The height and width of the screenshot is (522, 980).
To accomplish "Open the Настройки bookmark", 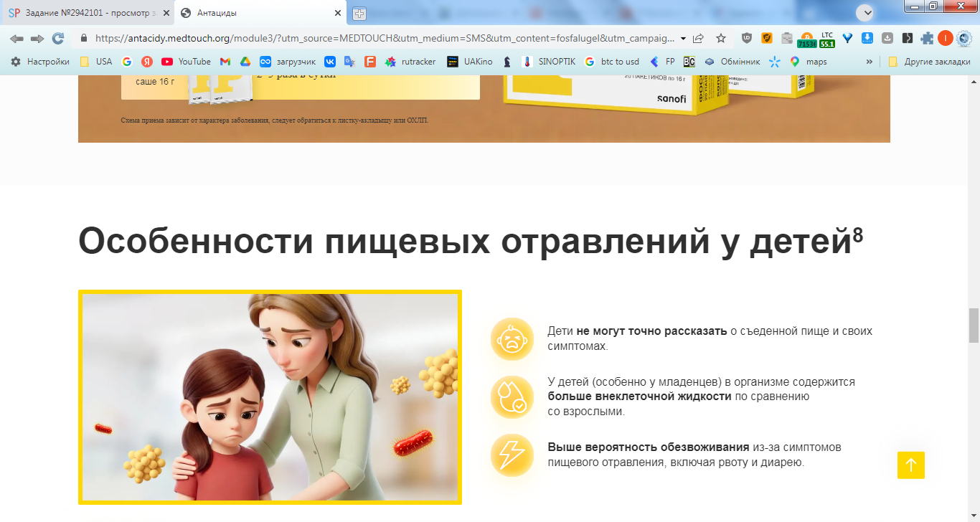I will pyautogui.click(x=40, y=62).
